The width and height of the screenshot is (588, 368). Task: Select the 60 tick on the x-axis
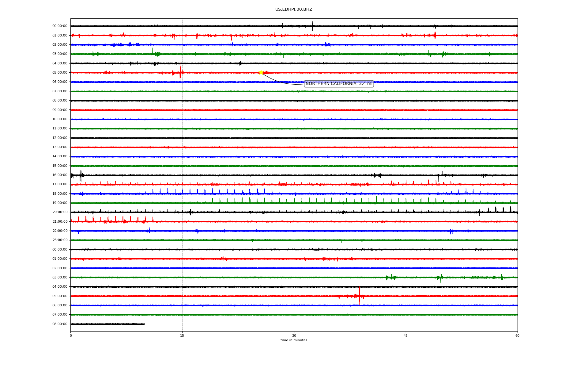click(x=517, y=335)
